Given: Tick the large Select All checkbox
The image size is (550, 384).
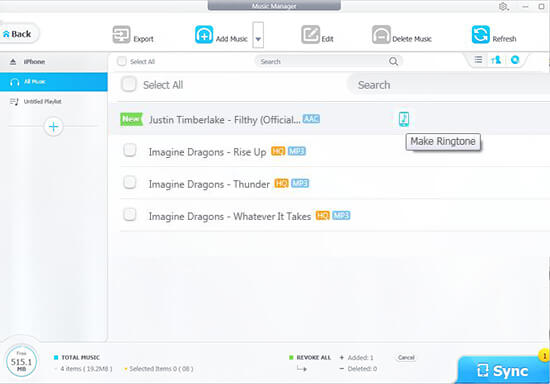Looking at the screenshot, I should [x=129, y=85].
